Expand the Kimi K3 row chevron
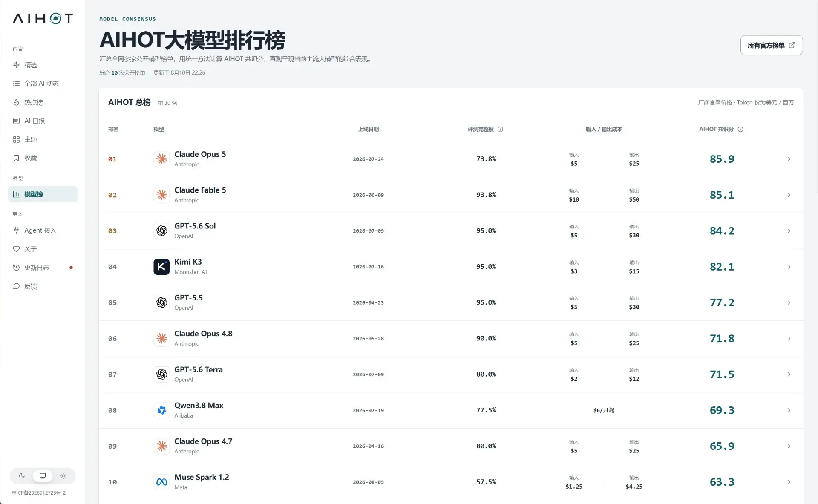 click(789, 267)
